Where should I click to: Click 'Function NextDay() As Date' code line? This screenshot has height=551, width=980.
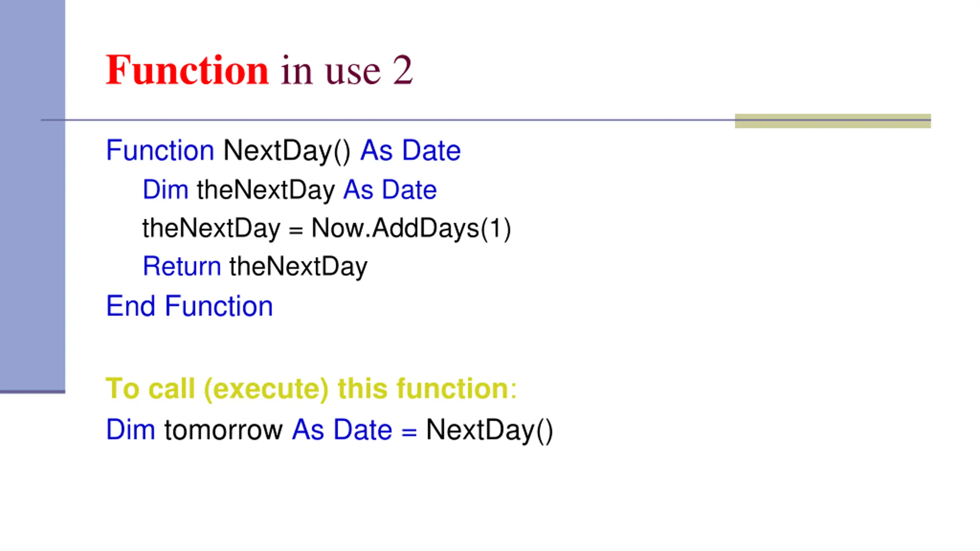pos(283,151)
